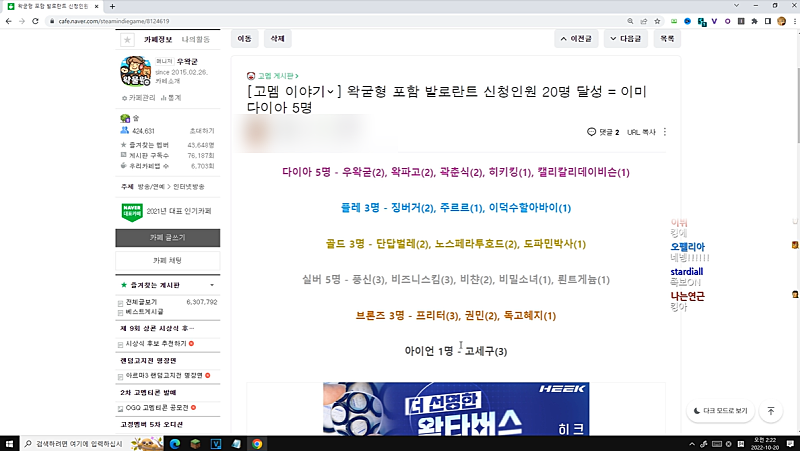Open 베스트게시글 board
The image size is (800, 451).
click(x=144, y=312)
